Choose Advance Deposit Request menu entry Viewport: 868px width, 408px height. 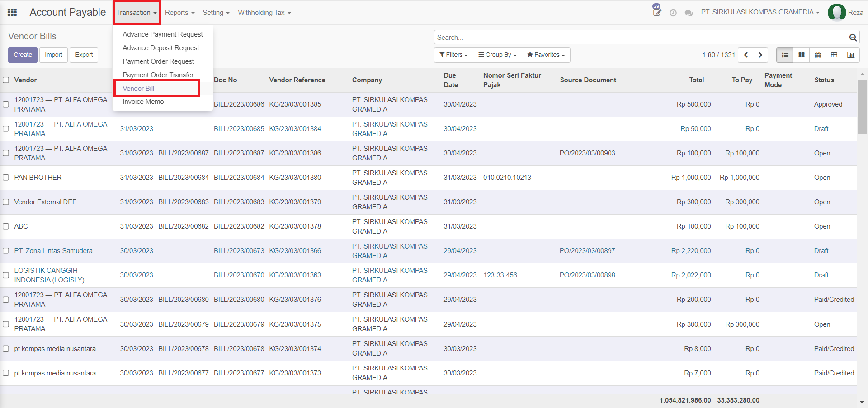coord(161,48)
